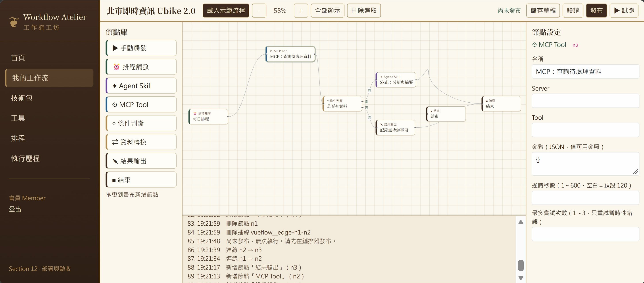
Task: Go to 工具 sidebar section
Action: (49, 118)
